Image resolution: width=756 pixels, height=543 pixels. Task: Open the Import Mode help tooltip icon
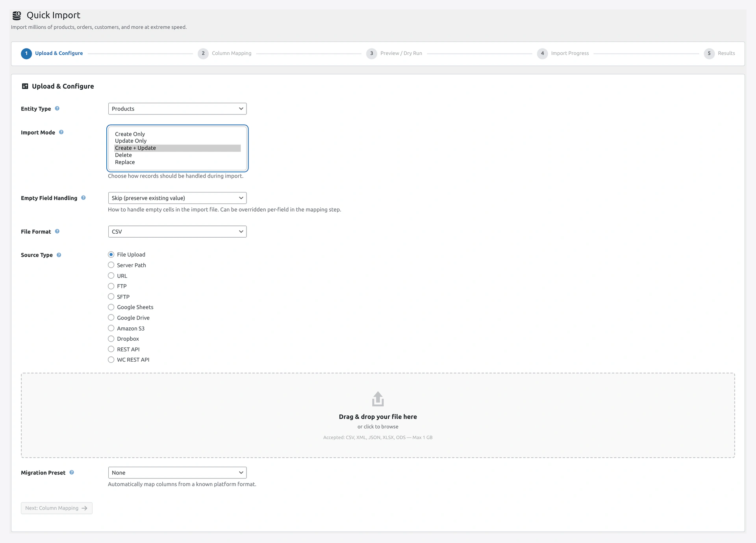click(61, 132)
